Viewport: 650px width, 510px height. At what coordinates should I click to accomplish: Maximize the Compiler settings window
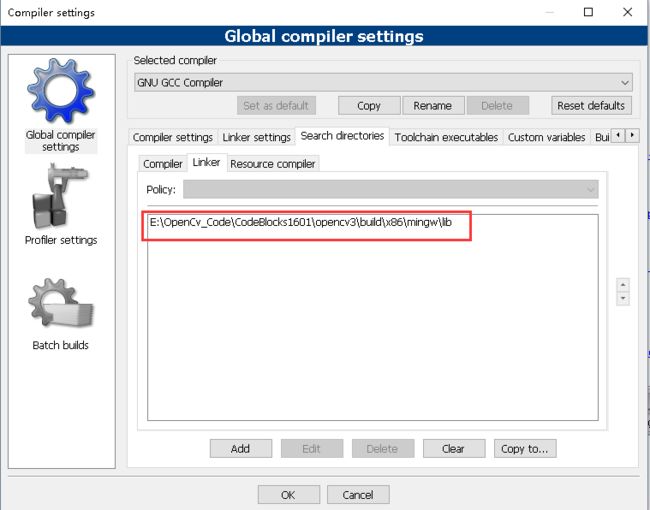[588, 12]
